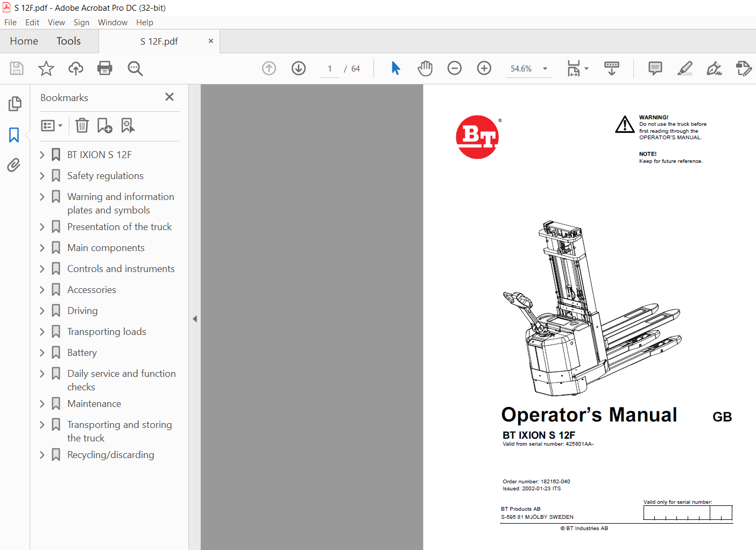Open the File menu

click(10, 23)
